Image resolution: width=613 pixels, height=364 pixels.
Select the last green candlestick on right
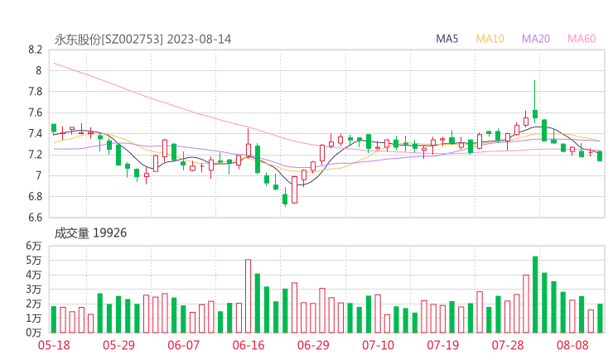(600, 156)
